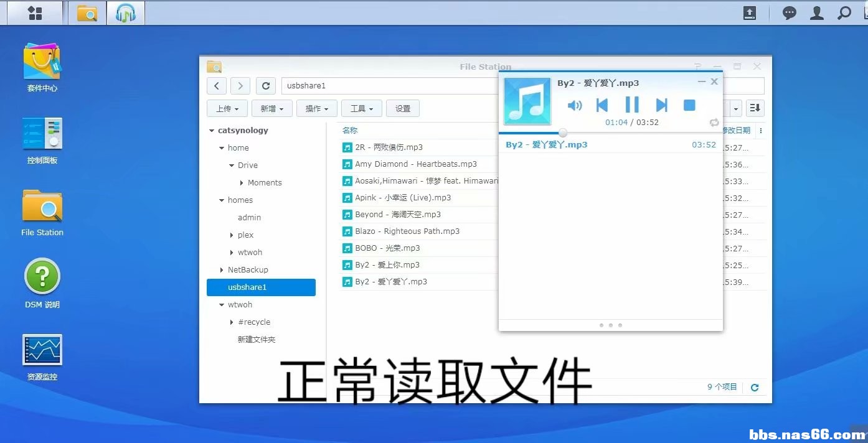Open the upload queue icon in the top bar
The width and height of the screenshot is (868, 443).
click(x=750, y=13)
